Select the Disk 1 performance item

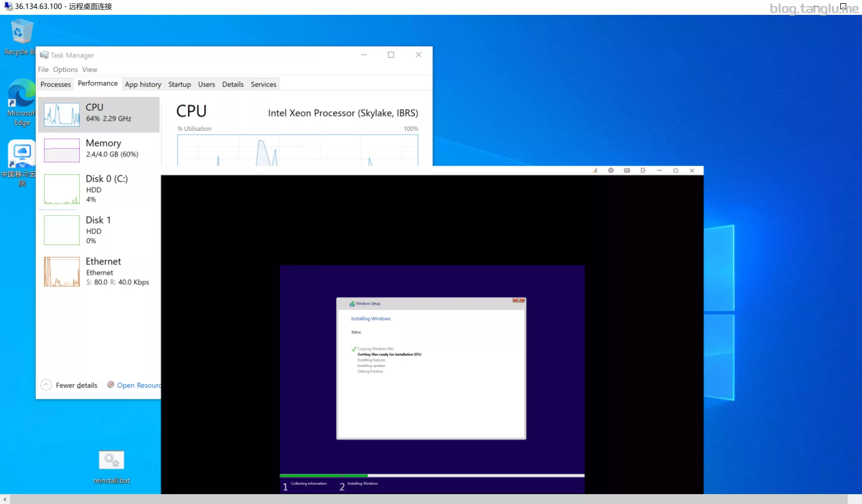pos(99,230)
